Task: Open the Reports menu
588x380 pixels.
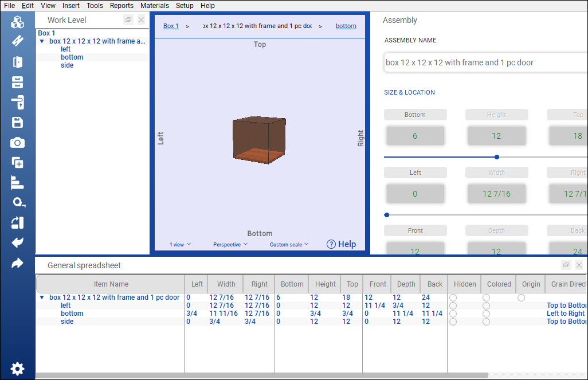Action: click(121, 6)
